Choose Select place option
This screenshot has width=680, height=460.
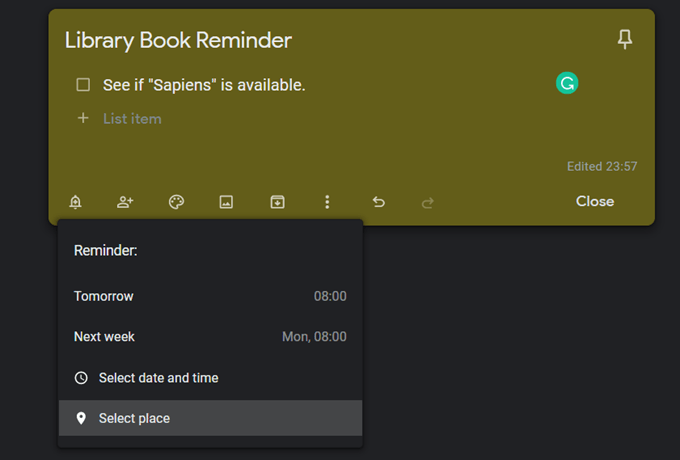pyautogui.click(x=210, y=418)
